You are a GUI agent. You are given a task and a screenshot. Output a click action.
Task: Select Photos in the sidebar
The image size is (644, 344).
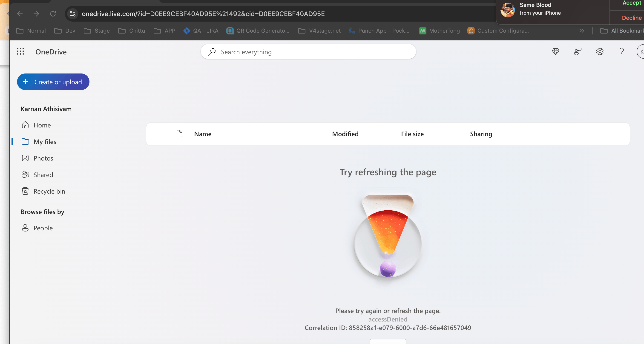coord(43,158)
